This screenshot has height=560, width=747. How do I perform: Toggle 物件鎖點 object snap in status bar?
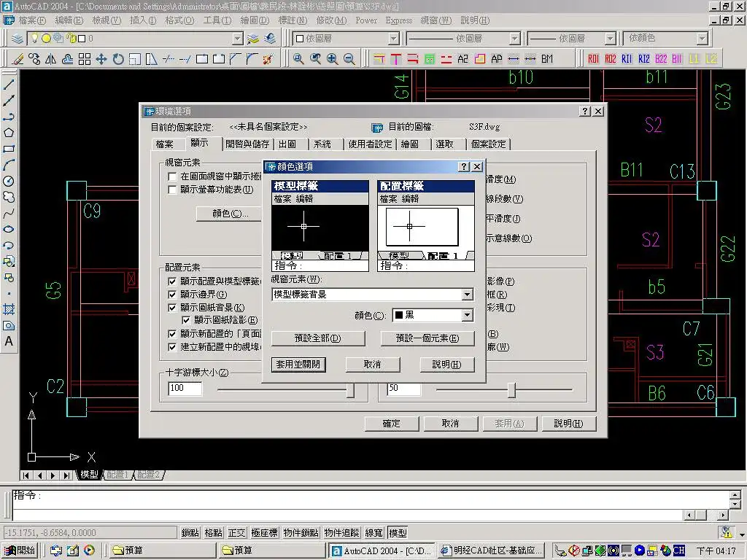coord(301,533)
